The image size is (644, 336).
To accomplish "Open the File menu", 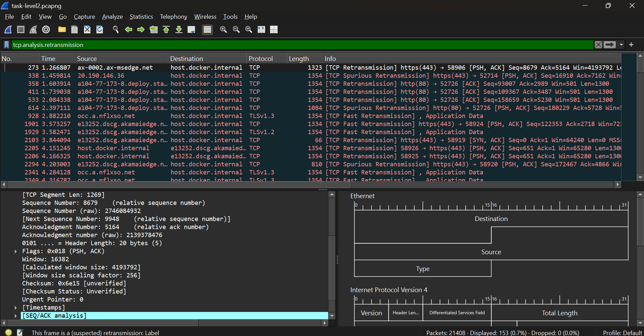I will point(10,17).
